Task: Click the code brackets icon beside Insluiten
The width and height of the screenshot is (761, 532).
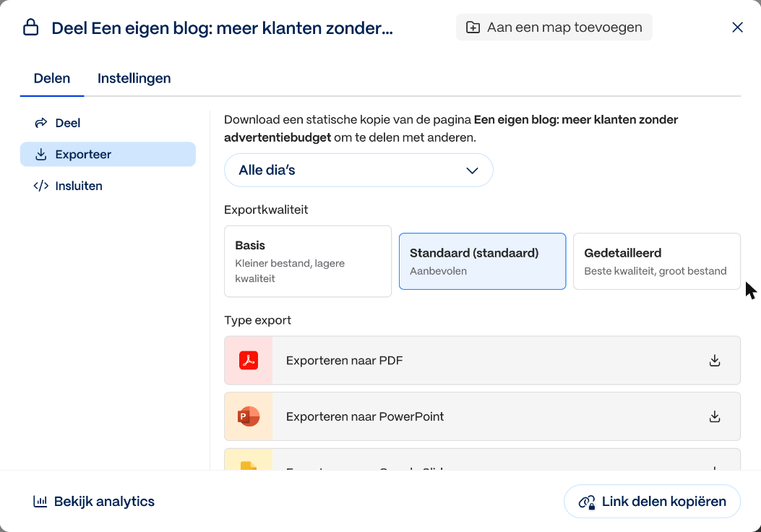Action: tap(40, 186)
